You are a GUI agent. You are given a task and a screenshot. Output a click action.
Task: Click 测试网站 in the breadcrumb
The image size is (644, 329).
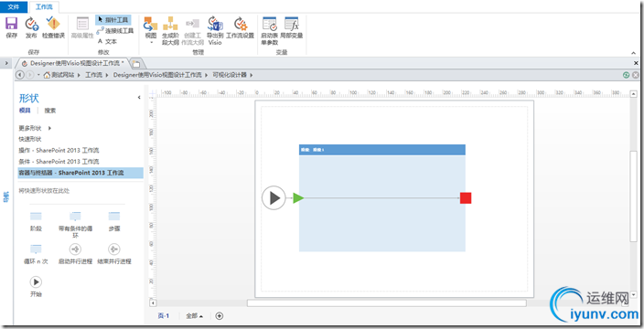62,75
